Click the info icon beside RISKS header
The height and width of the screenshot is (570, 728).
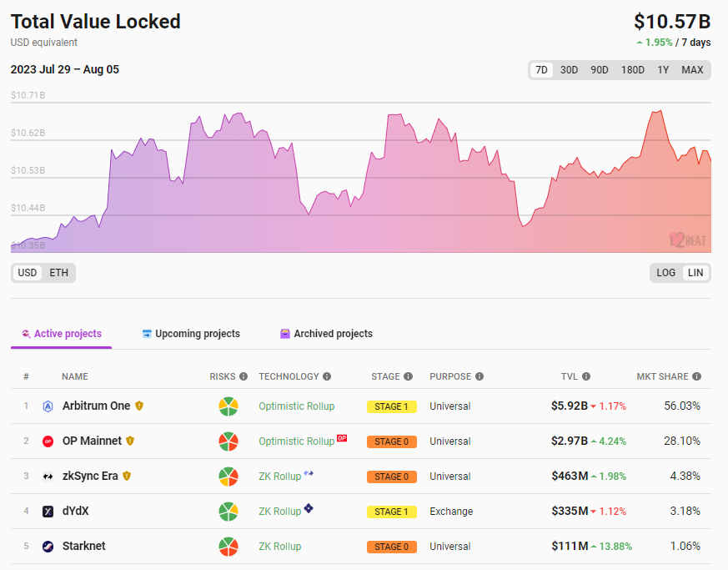click(244, 377)
